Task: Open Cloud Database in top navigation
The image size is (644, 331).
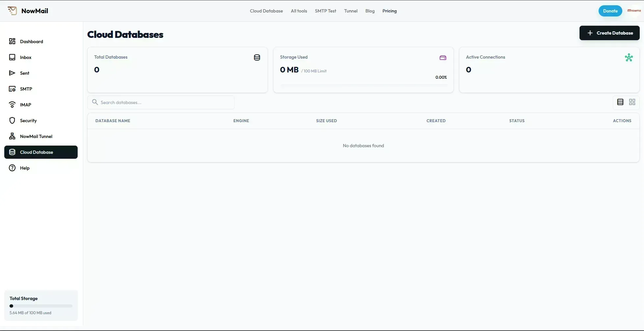Action: (x=266, y=11)
